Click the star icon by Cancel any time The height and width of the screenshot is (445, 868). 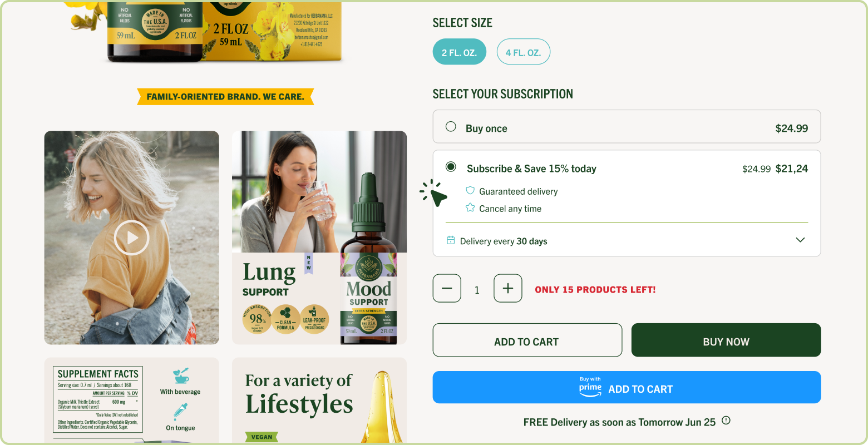tap(470, 207)
